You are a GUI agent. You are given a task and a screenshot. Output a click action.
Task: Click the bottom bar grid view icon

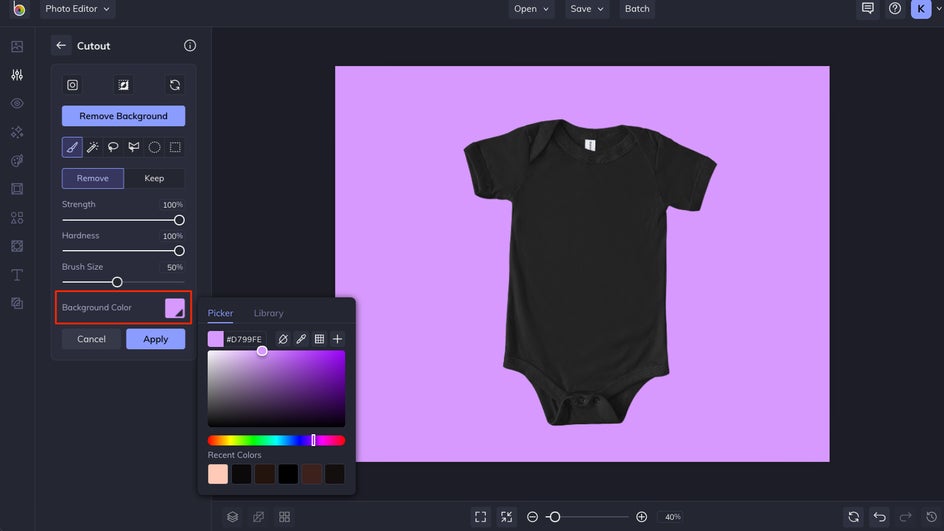click(284, 517)
